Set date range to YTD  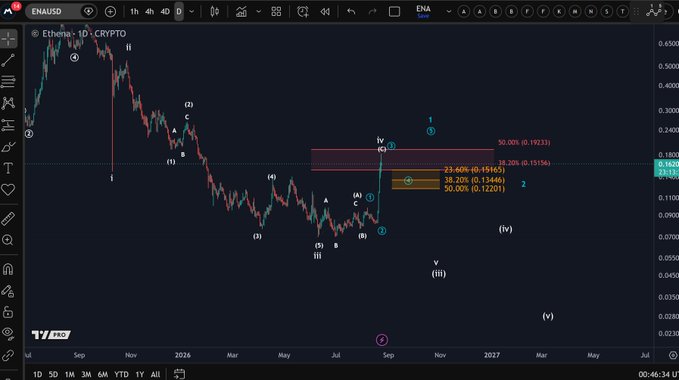pos(121,374)
